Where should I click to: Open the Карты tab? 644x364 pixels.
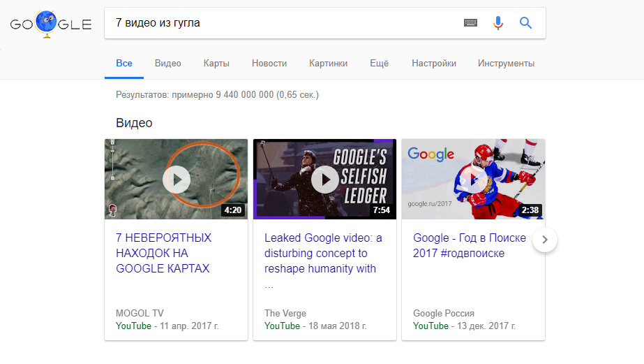tap(216, 64)
